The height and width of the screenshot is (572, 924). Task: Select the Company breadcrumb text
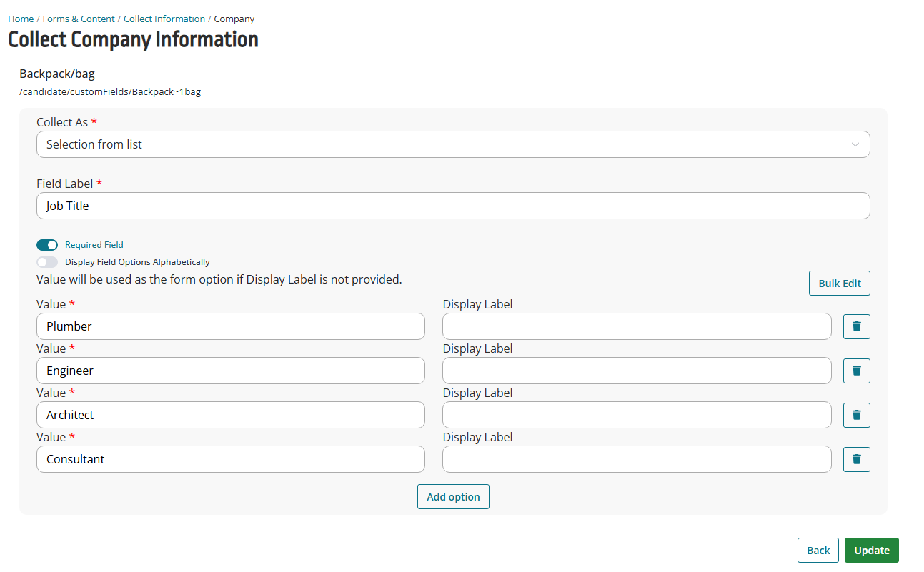click(234, 19)
